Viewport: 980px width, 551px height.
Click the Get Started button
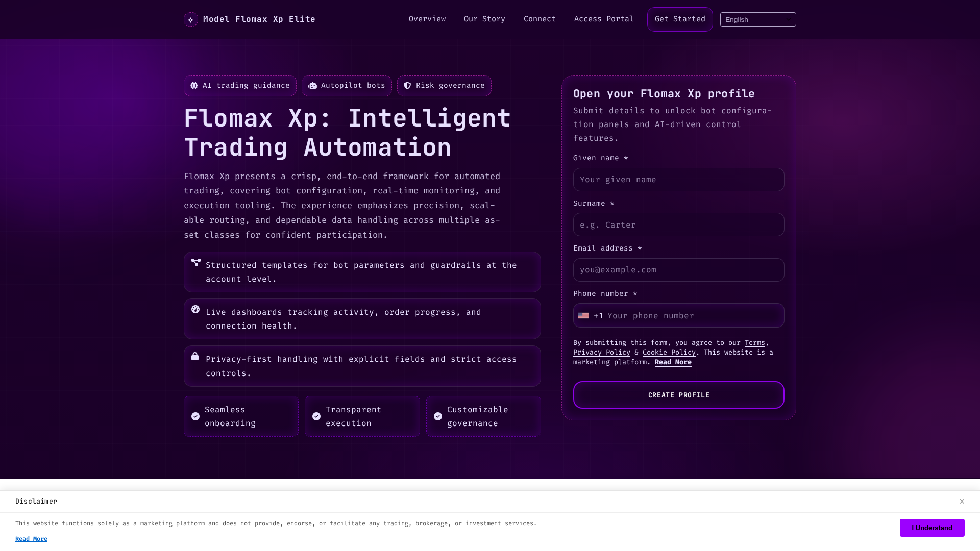pos(680,19)
